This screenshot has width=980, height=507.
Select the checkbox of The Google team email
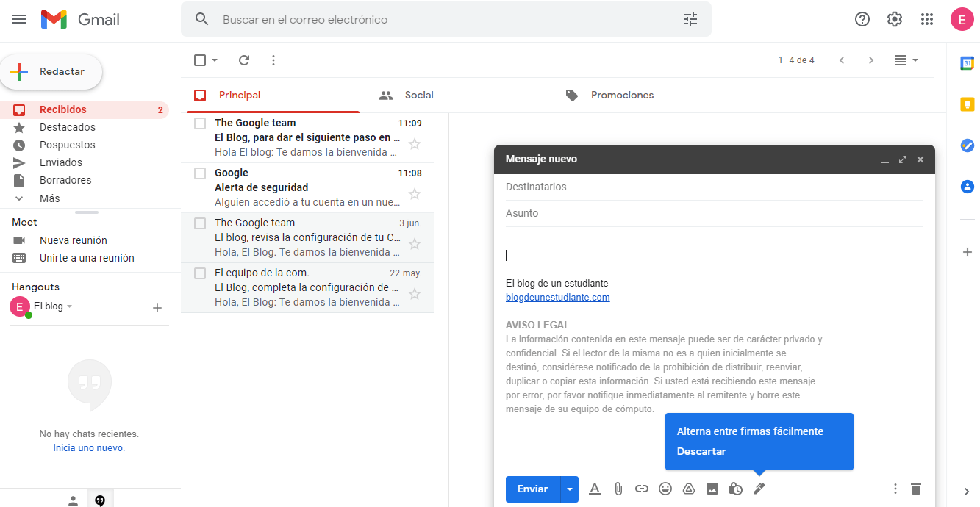199,123
